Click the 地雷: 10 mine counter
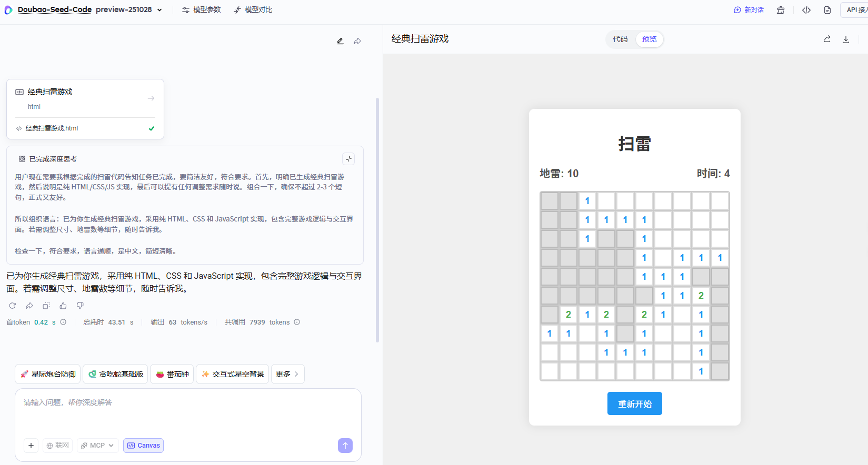 tap(559, 174)
